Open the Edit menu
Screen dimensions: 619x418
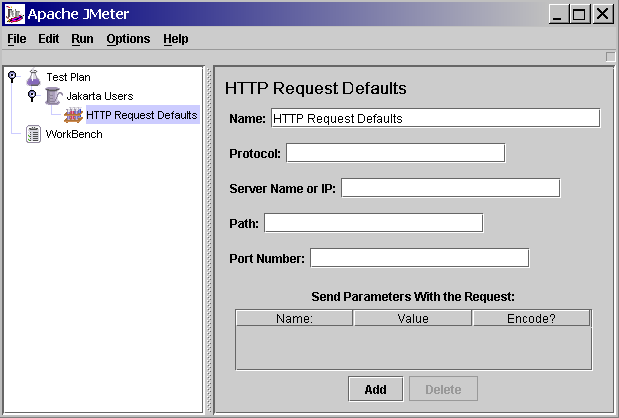pyautogui.click(x=49, y=39)
